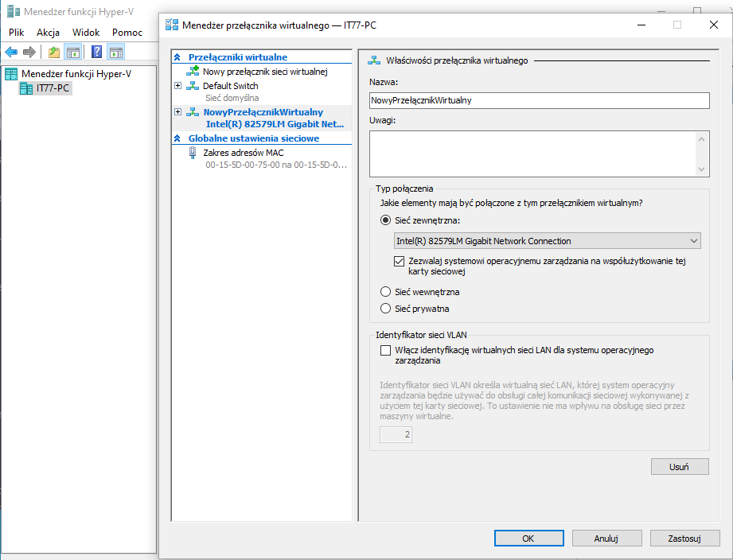
Task: Open the Akcja menu
Action: tap(48, 33)
